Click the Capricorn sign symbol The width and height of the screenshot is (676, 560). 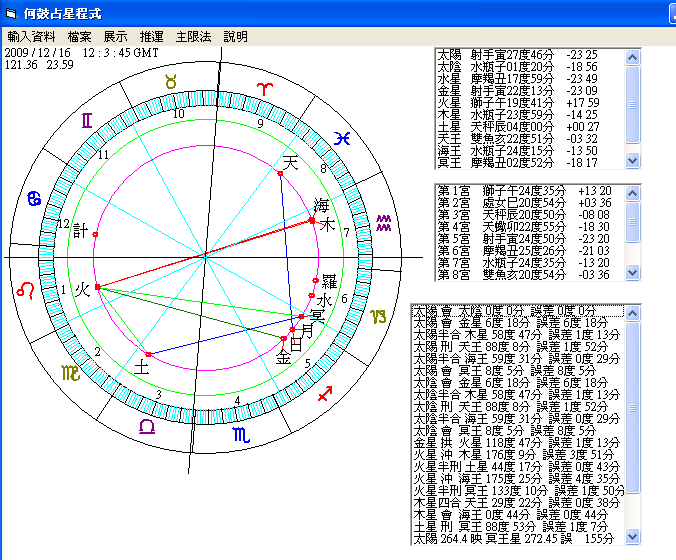pyautogui.click(x=379, y=317)
